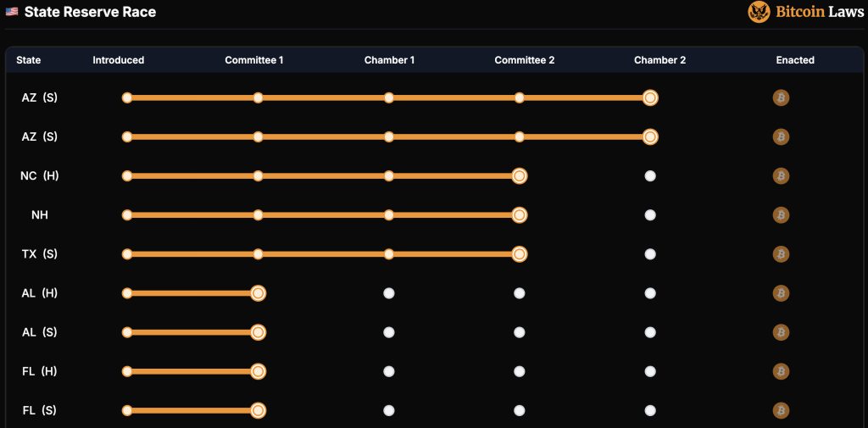This screenshot has height=428, width=868.
Task: Click the Introduced column header
Action: pyautogui.click(x=119, y=60)
